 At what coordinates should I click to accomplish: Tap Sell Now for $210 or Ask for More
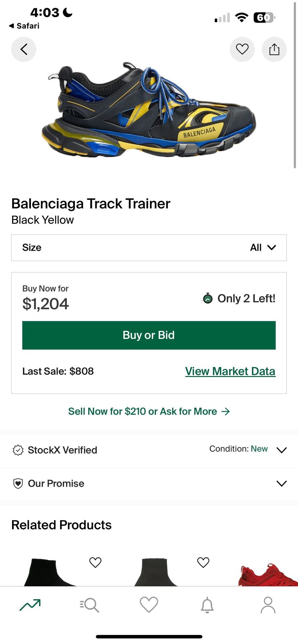click(149, 411)
